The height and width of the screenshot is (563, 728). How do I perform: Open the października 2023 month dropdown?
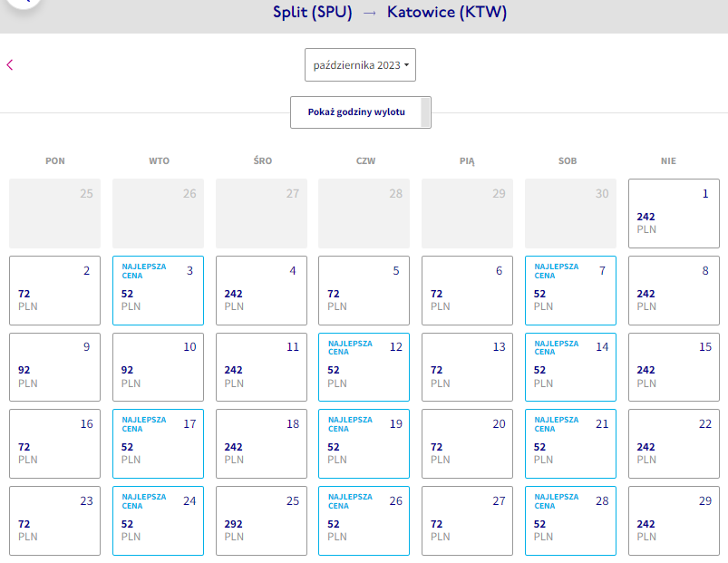coord(360,65)
